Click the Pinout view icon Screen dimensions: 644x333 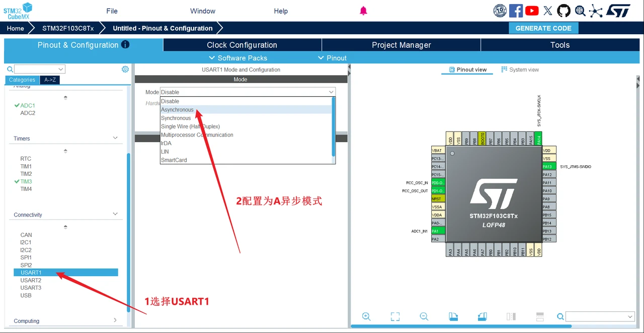(452, 70)
